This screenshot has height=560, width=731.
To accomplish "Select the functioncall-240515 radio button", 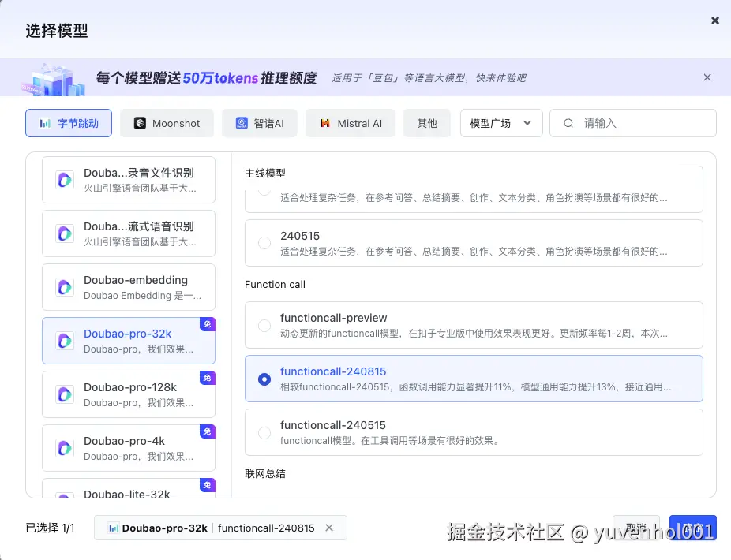I will 264,432.
